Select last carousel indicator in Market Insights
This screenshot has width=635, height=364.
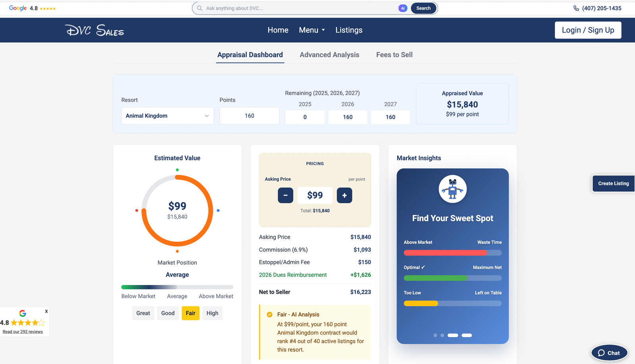pos(467,335)
